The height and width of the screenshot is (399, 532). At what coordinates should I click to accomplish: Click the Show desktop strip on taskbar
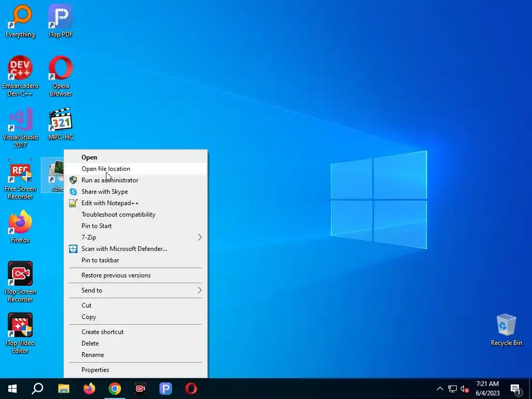[530, 389]
